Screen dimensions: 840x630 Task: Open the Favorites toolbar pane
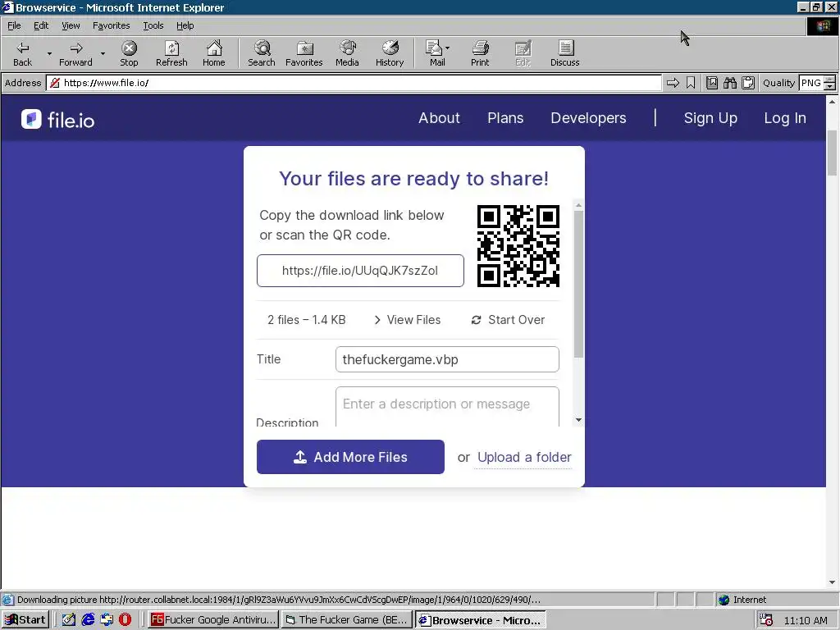click(x=304, y=53)
